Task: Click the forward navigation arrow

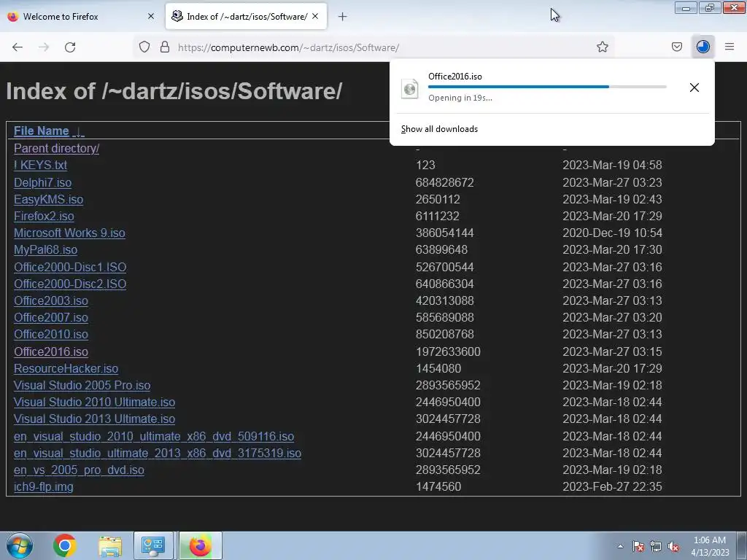Action: [44, 47]
